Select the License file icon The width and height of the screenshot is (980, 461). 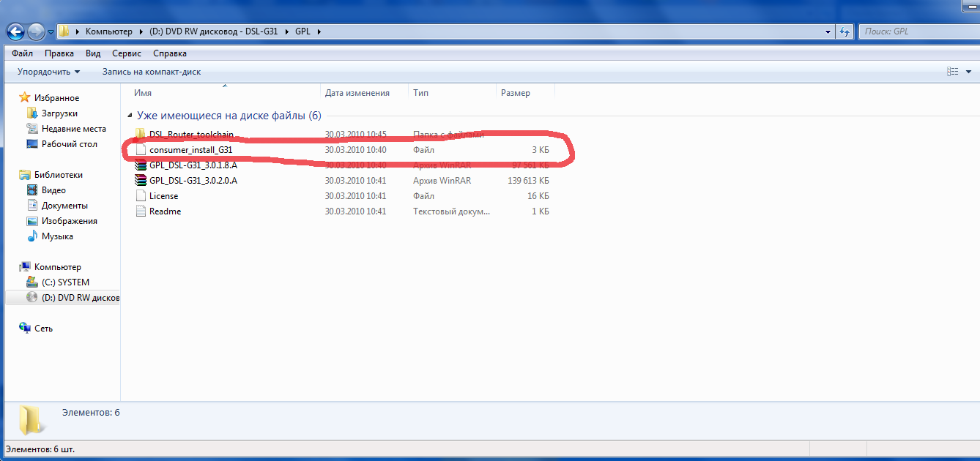coord(141,196)
